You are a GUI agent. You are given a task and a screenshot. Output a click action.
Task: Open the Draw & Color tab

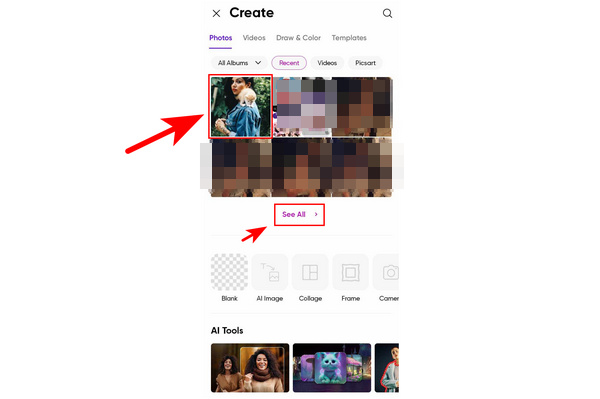tap(298, 38)
